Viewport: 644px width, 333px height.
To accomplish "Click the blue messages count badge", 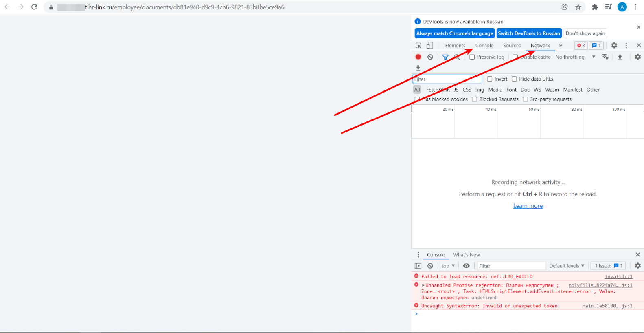I will point(596,46).
